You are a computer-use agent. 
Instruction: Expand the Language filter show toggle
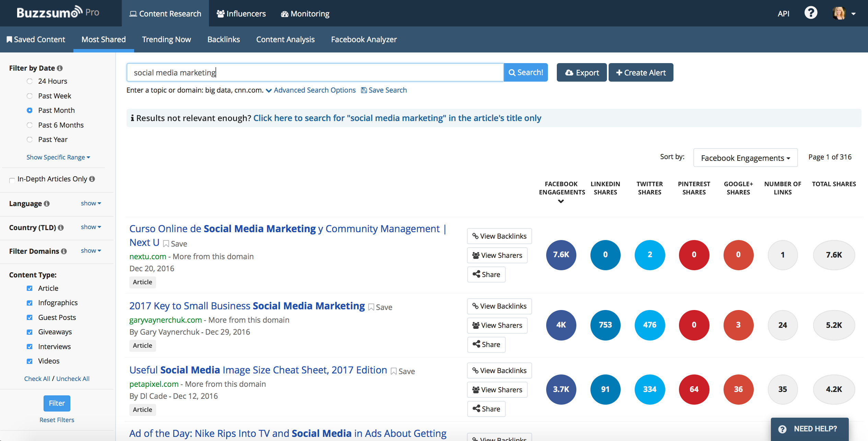click(x=91, y=203)
